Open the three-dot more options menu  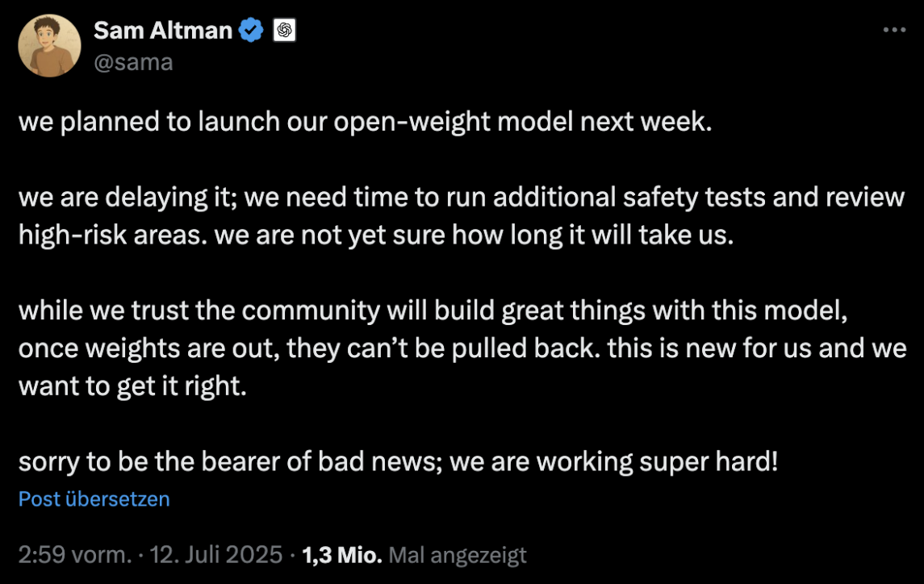coord(894,30)
